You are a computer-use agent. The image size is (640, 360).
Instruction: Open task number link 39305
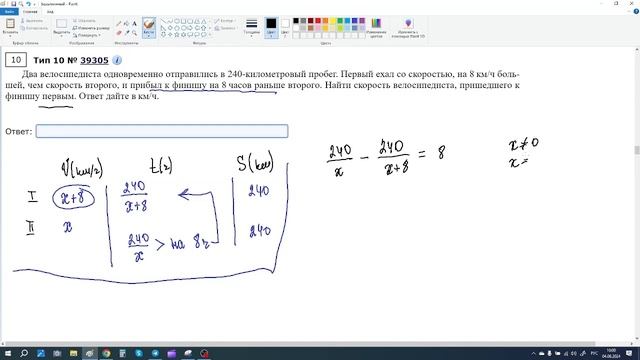[x=94, y=60]
